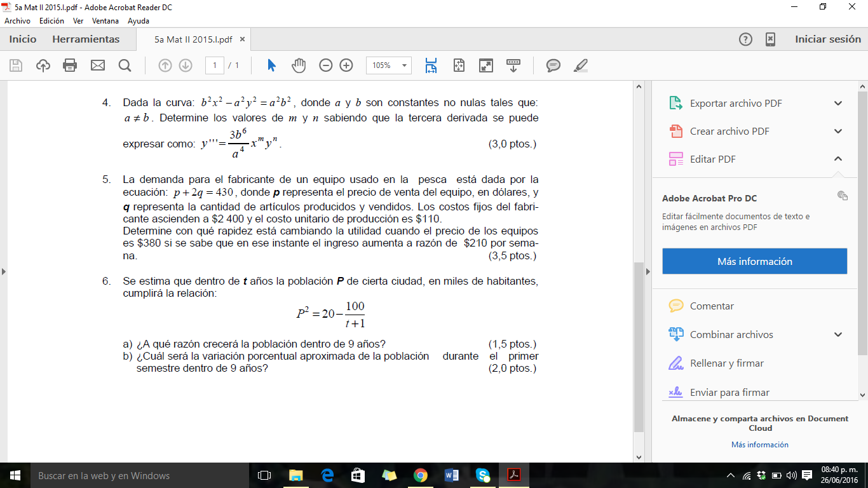Click the Zoom out minus icon
Viewport: 868px width, 488px height.
[x=326, y=65]
